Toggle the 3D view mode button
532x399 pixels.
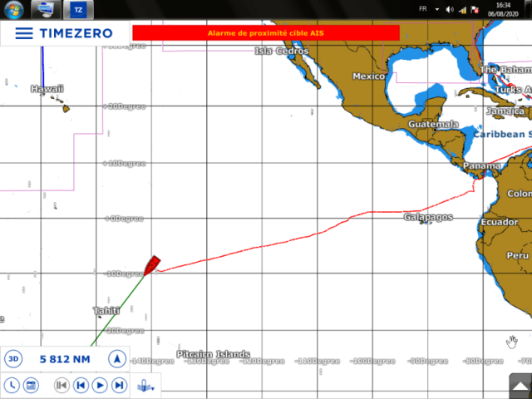(13, 359)
